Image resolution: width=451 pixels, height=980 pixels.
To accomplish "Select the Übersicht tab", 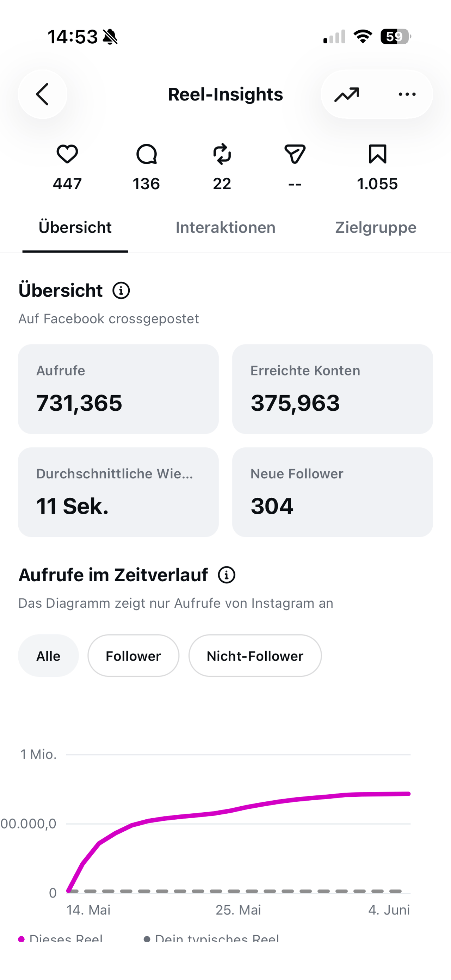I will click(75, 228).
